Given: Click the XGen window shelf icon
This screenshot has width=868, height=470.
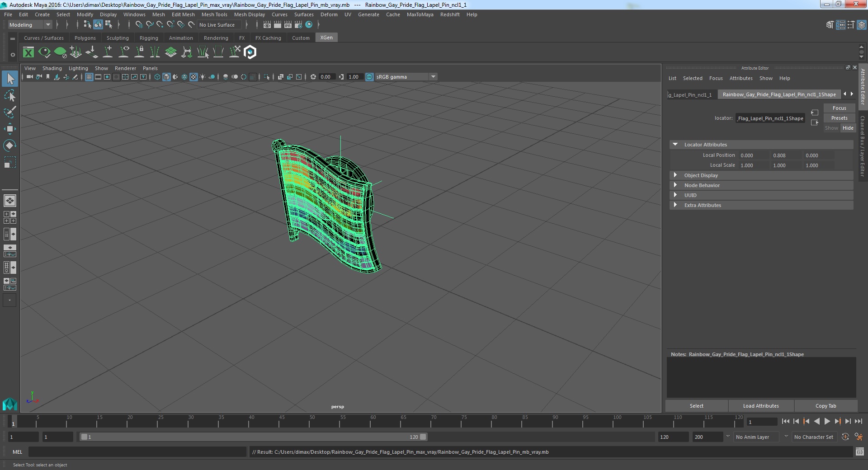Looking at the screenshot, I should 28,52.
